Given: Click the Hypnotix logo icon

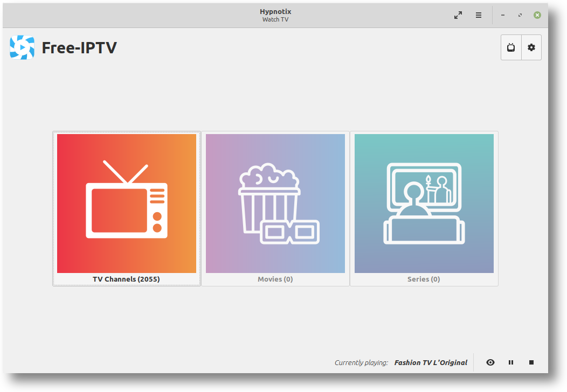Looking at the screenshot, I should click(22, 47).
